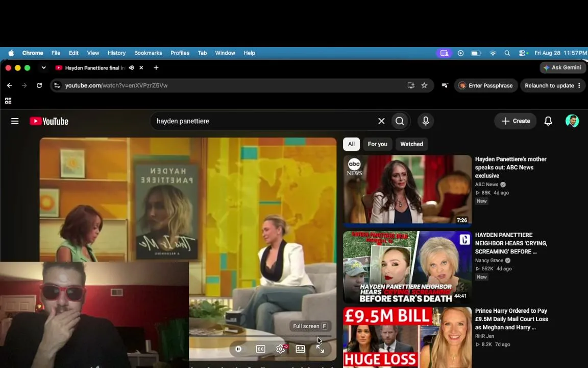
Task: Open the Profiles menu
Action: (180, 53)
